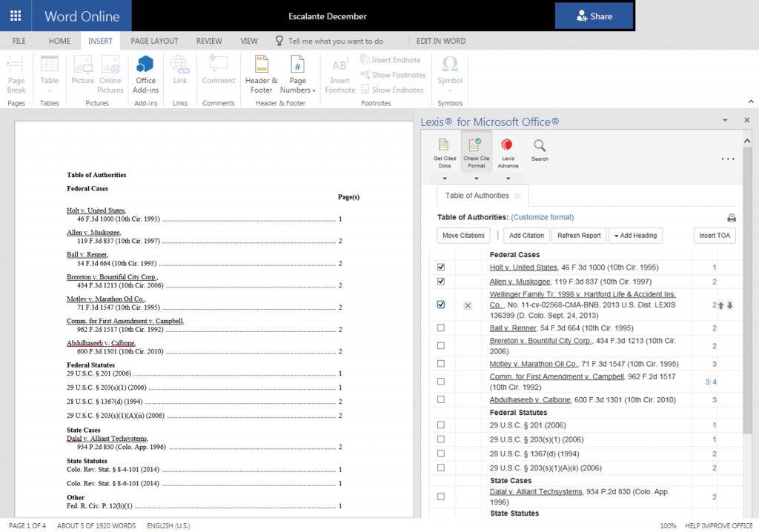Expand the Lexis Advance dropdown arrow
The image size is (759, 532).
(508, 179)
